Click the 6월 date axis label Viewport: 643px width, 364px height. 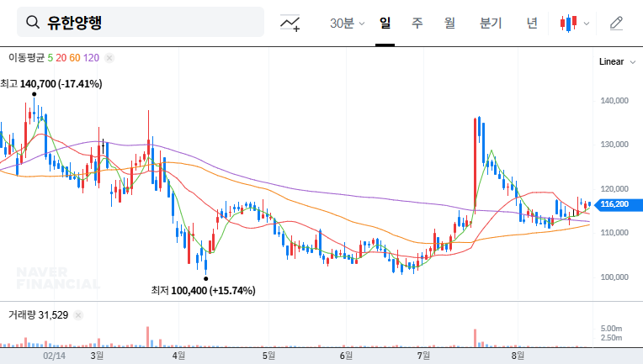coord(346,356)
